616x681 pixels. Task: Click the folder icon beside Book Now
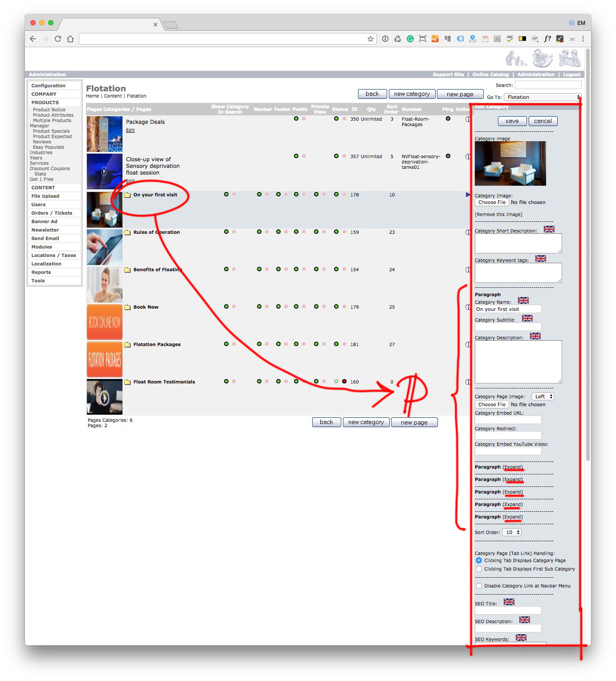pyautogui.click(x=127, y=307)
